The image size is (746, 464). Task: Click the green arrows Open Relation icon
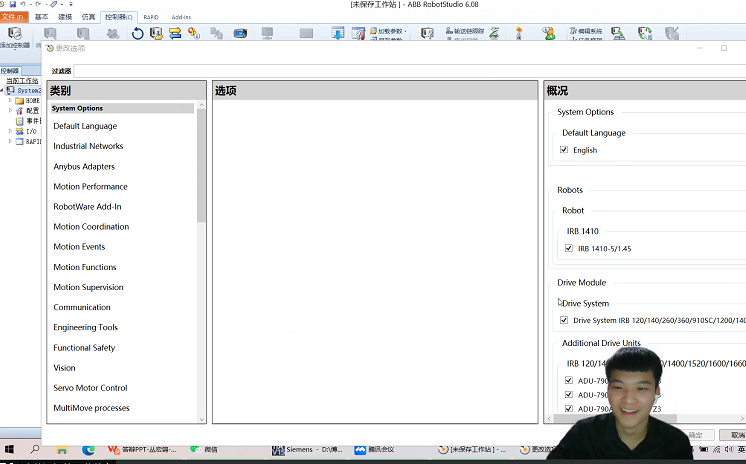645,33
